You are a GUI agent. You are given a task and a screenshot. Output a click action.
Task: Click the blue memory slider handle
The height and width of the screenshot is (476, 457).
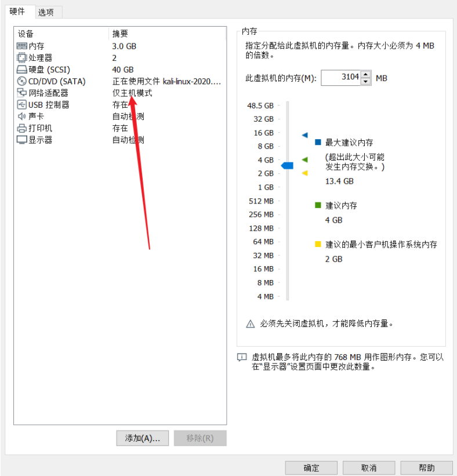(x=287, y=165)
